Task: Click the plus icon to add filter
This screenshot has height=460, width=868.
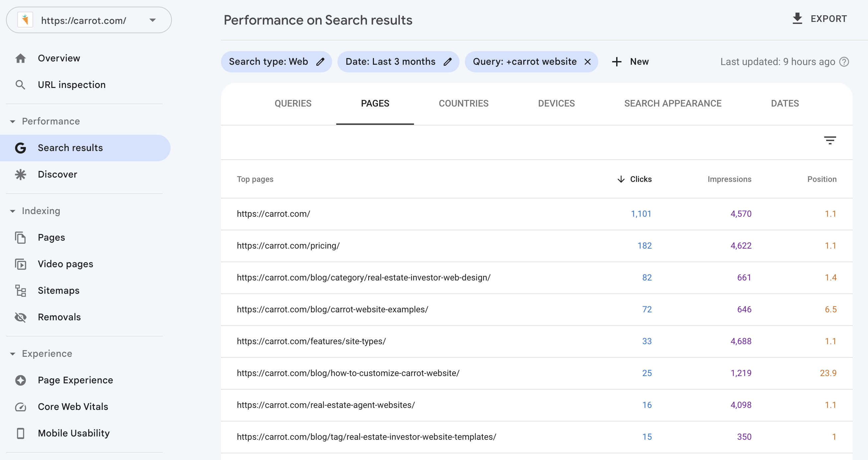Action: 616,62
